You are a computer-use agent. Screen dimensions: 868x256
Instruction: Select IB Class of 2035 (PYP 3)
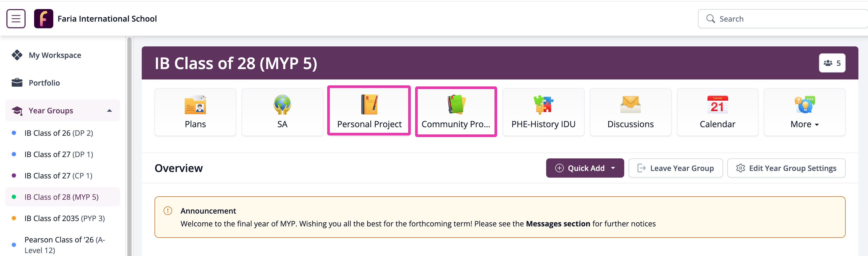[x=64, y=218]
